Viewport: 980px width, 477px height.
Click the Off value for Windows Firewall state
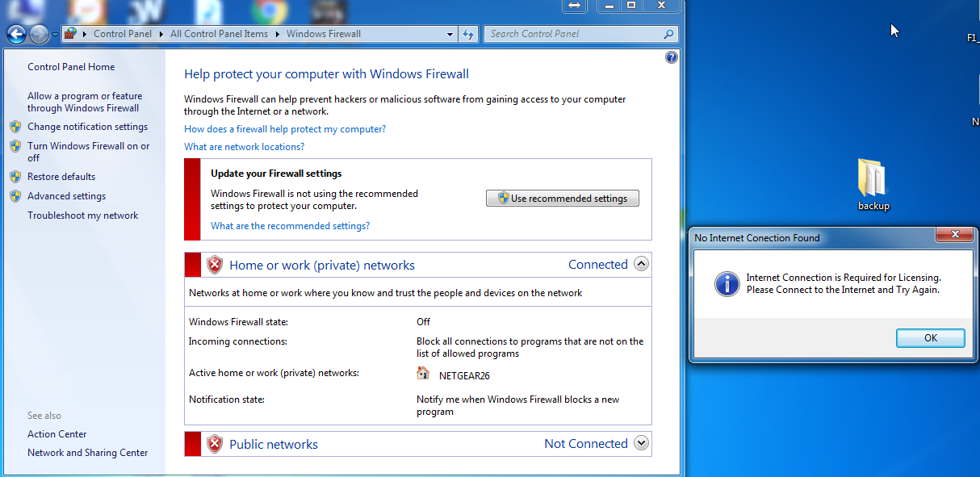[x=424, y=322]
